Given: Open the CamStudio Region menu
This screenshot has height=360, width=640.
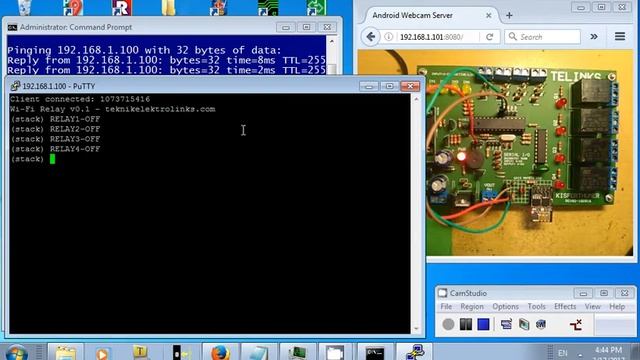Looking at the screenshot, I should [x=472, y=307].
